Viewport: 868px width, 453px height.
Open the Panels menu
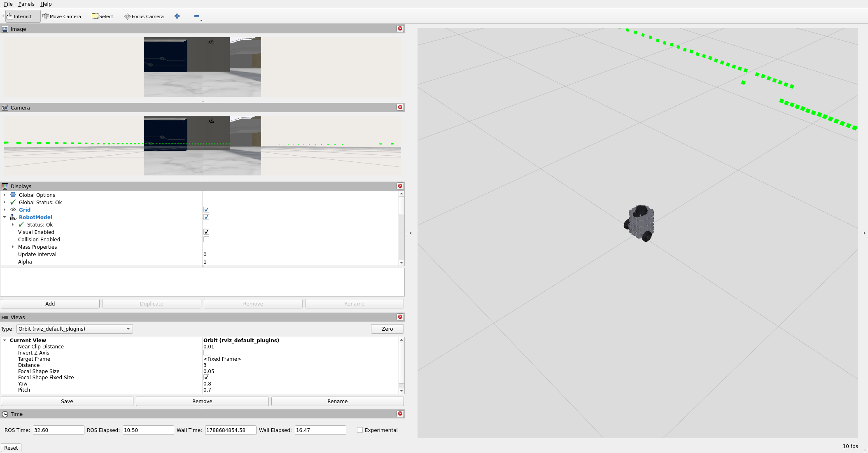click(x=26, y=4)
